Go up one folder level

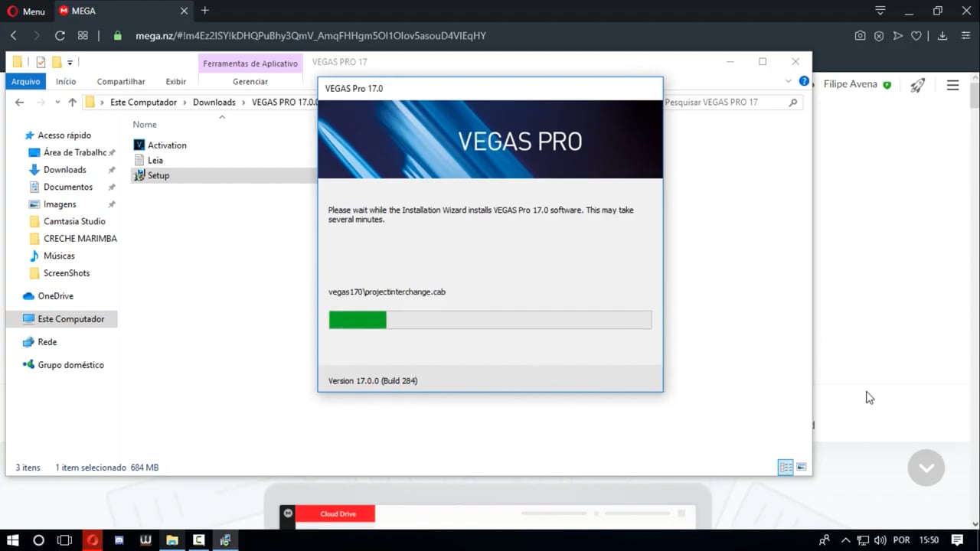pyautogui.click(x=72, y=102)
